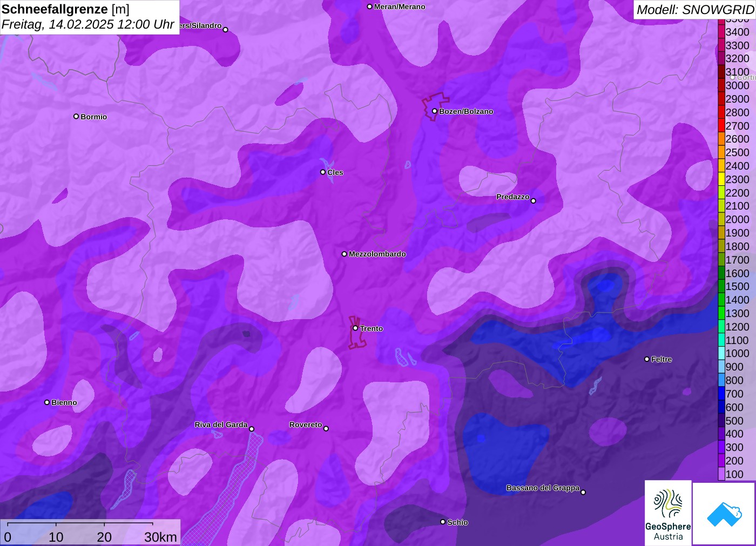Click the Meran/Merano marker dot
756x546 pixels.
[369, 6]
